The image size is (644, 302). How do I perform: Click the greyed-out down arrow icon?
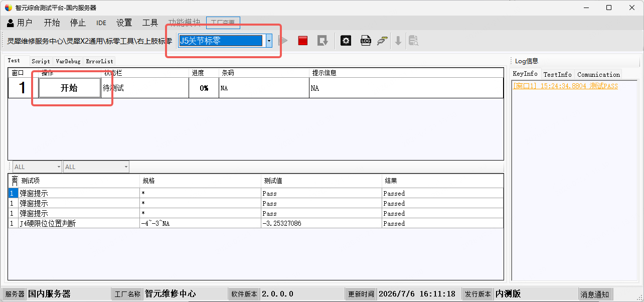(398, 41)
